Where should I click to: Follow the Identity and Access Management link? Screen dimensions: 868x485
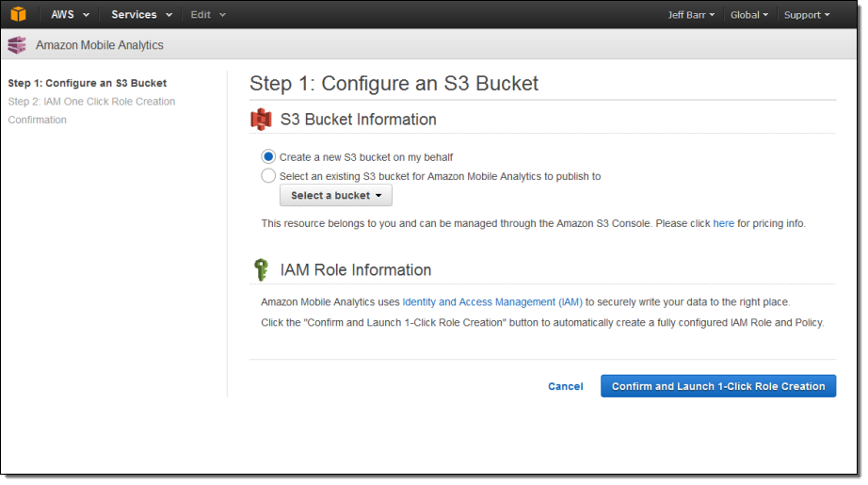point(492,302)
